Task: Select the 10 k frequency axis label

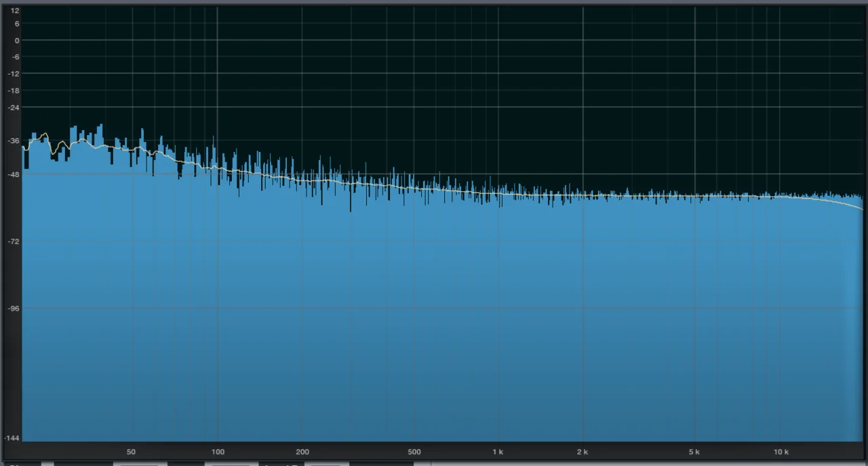Action: 781,451
